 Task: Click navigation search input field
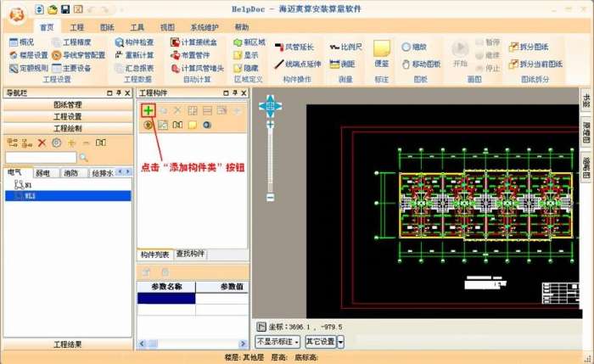[41, 158]
